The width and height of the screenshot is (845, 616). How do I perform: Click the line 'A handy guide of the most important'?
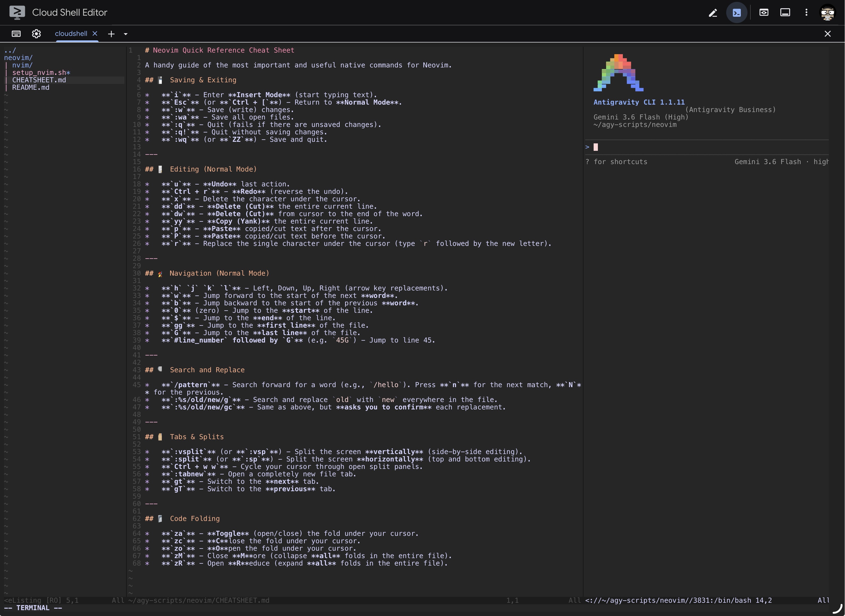tap(298, 65)
